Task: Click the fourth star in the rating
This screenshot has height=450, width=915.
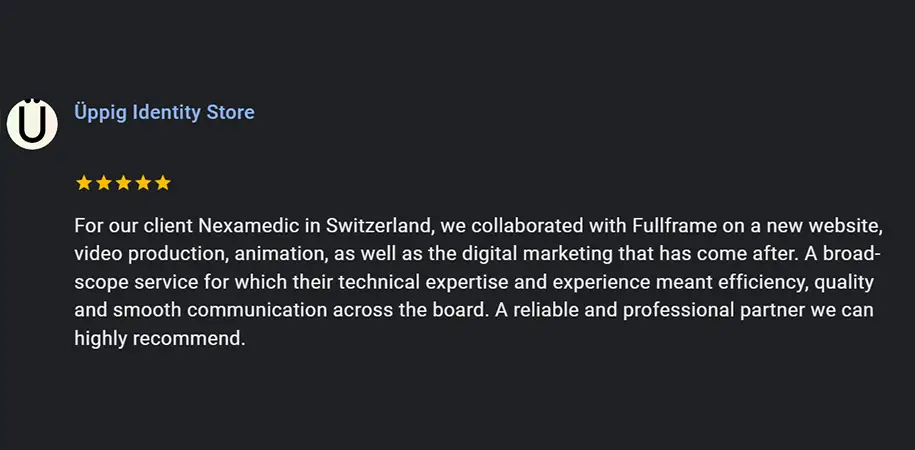Action: click(143, 183)
